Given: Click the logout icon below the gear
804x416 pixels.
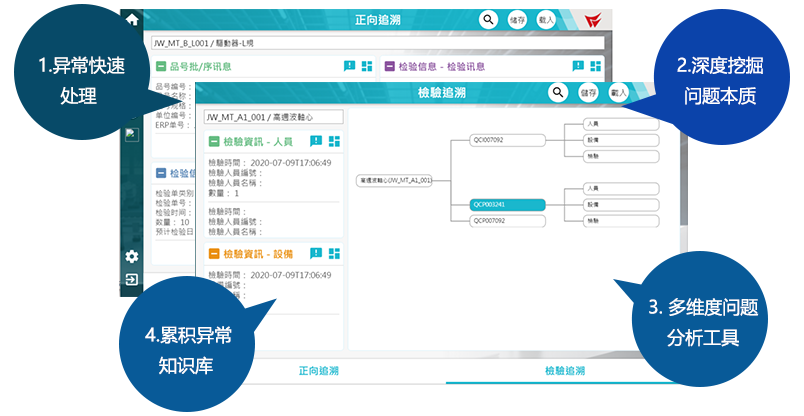Looking at the screenshot, I should click(x=131, y=279).
